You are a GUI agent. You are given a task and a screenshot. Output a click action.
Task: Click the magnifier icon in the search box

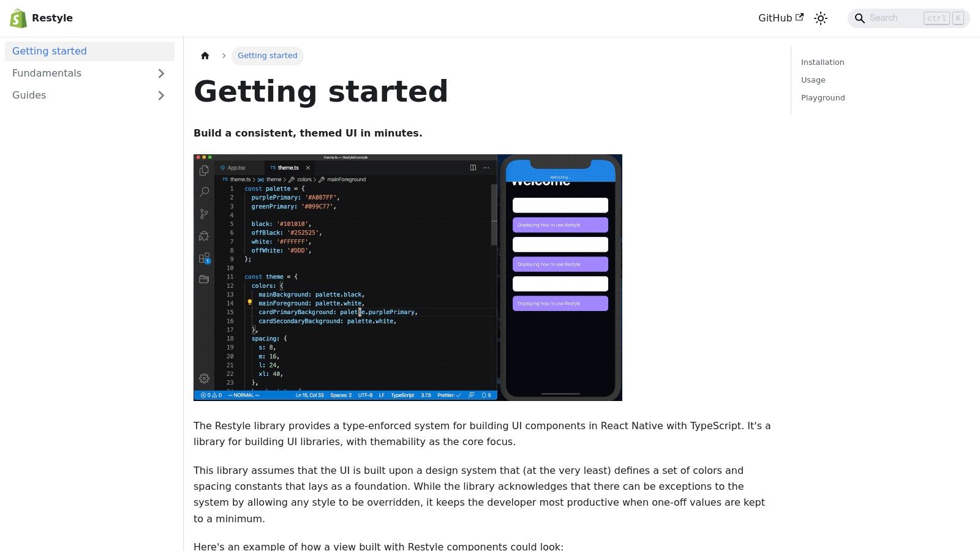pyautogui.click(x=860, y=18)
